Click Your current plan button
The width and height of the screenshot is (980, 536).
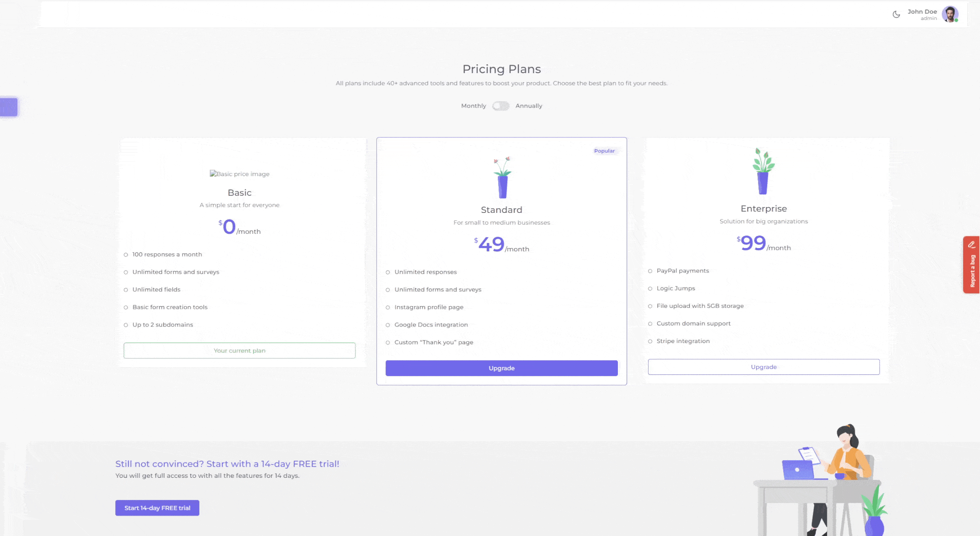click(x=239, y=351)
